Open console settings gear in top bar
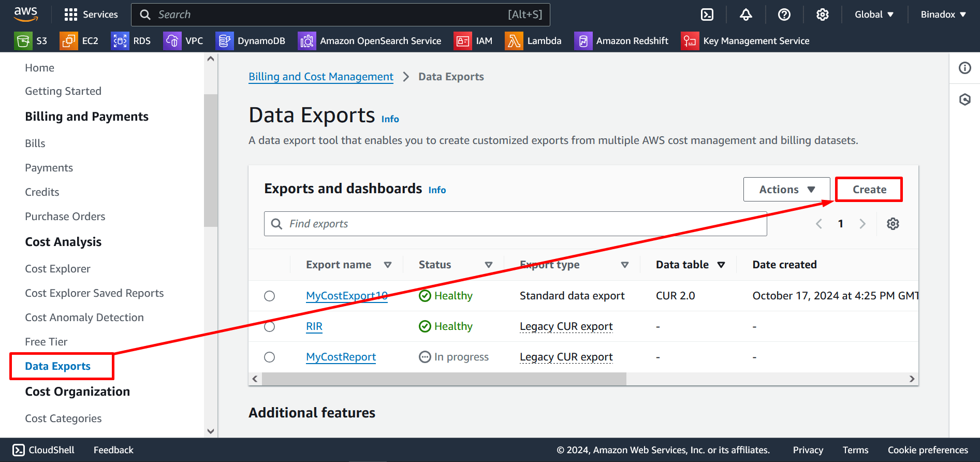Screen dimensions: 980x462 822,15
